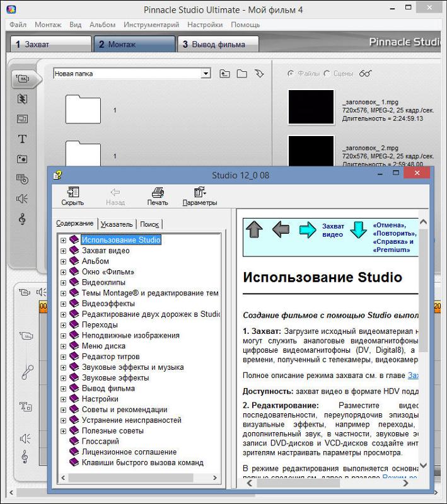Open the 'Монтаж' menu in menu bar

[48, 25]
